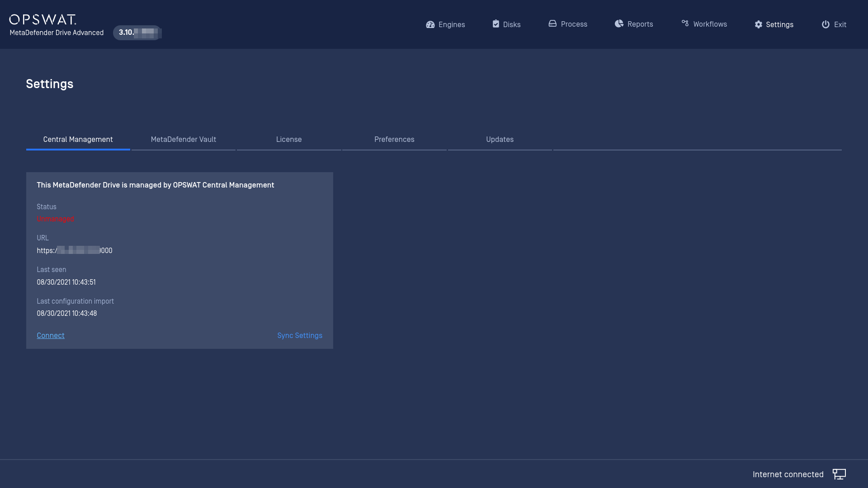Click the Internet connected status text
This screenshot has height=488, width=868.
pyautogui.click(x=788, y=474)
